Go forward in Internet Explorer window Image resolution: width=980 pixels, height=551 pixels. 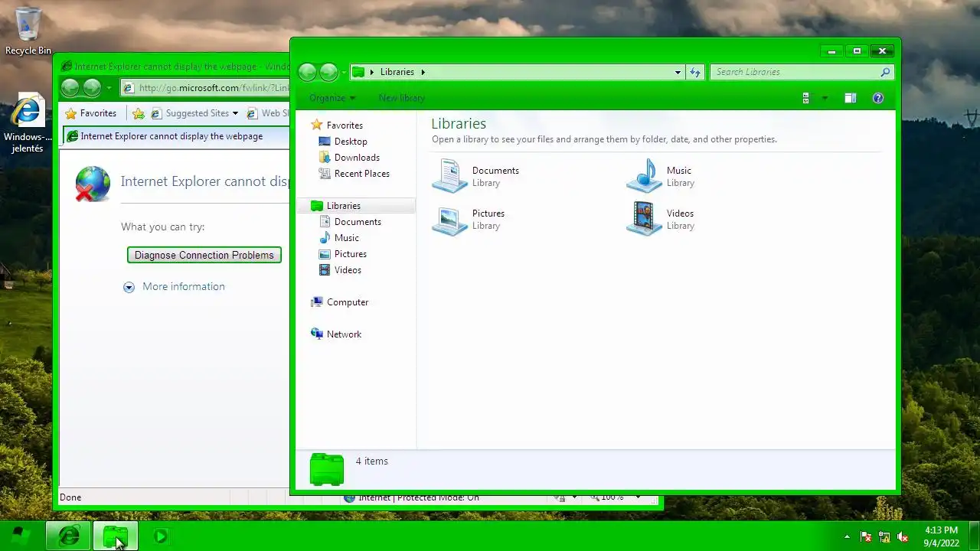coord(92,88)
